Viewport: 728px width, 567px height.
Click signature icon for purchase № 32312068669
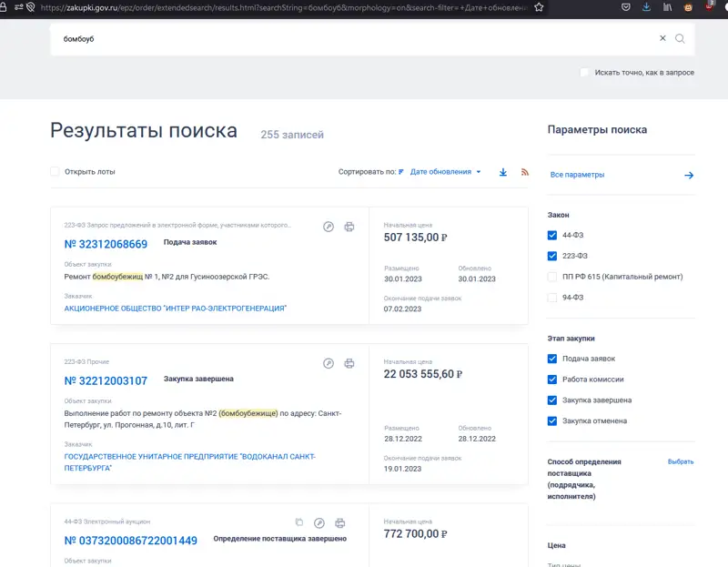tap(329, 227)
